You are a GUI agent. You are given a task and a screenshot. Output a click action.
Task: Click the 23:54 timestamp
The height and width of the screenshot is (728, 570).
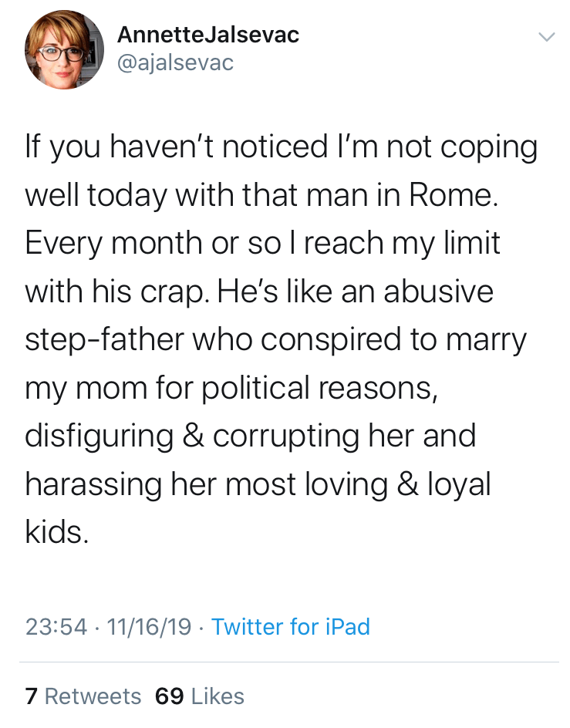(x=56, y=626)
